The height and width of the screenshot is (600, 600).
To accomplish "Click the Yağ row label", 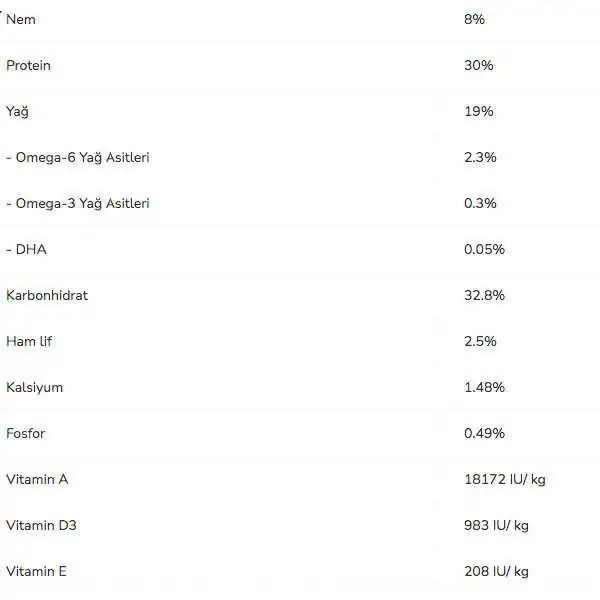I will point(18,111).
